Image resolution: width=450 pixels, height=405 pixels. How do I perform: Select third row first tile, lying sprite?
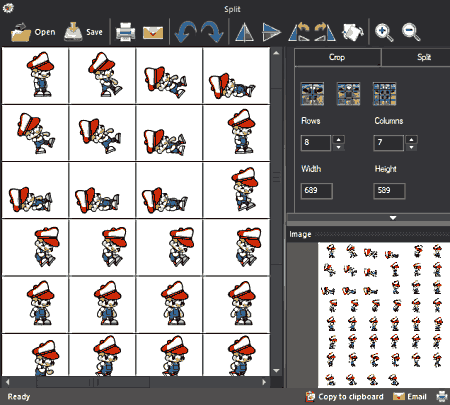point(35,190)
